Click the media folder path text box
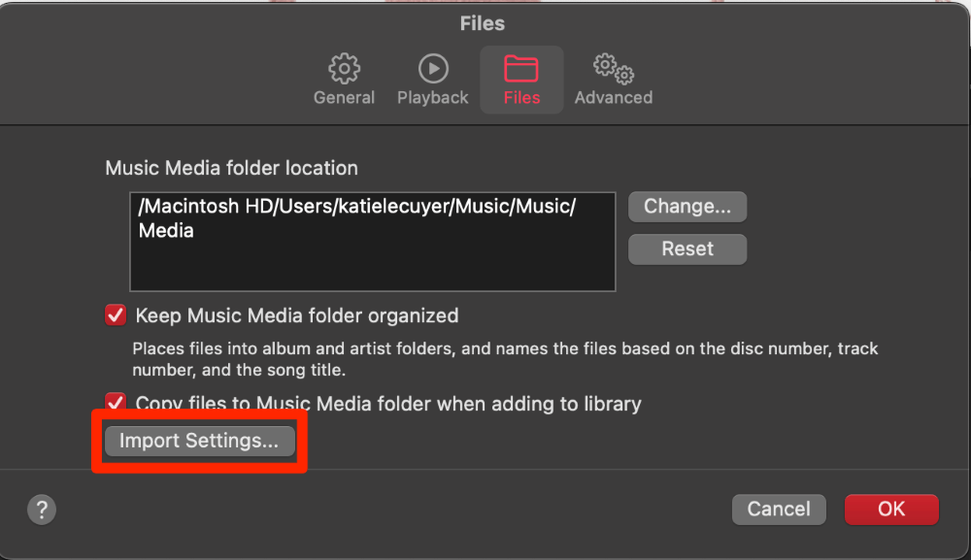Screen dimensions: 971x560 click(373, 242)
